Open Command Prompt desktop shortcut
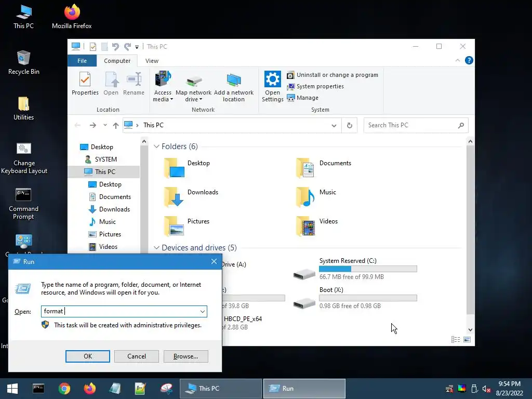 tap(23, 204)
